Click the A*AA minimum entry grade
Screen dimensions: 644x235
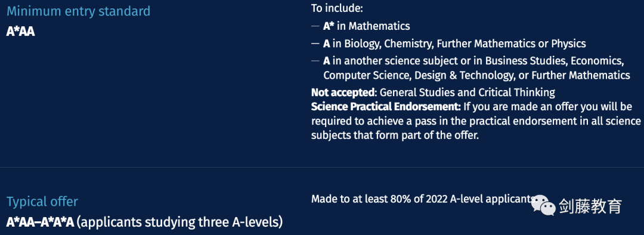click(20, 32)
